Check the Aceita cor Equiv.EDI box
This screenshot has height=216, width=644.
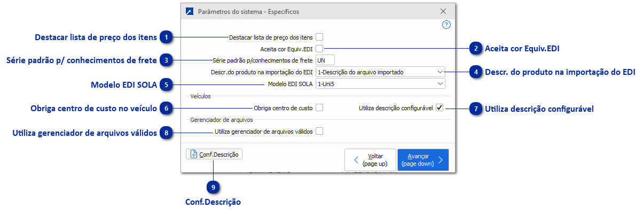[x=319, y=49]
